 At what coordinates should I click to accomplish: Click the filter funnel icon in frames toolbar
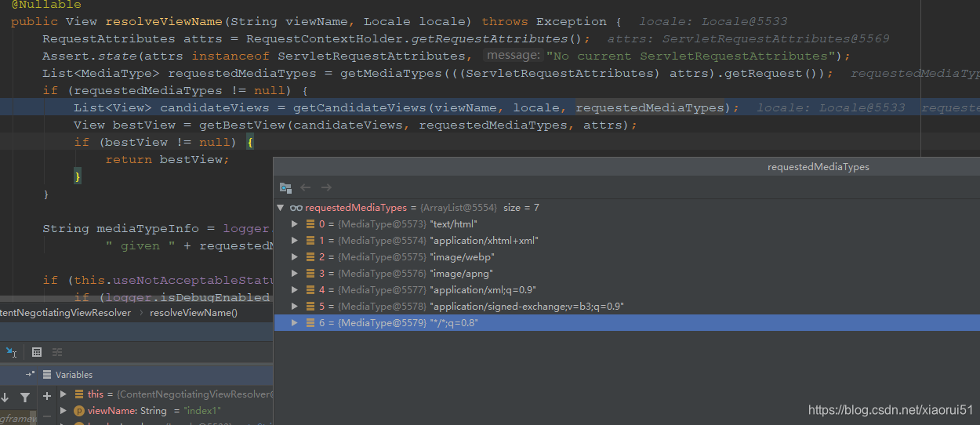point(25,397)
